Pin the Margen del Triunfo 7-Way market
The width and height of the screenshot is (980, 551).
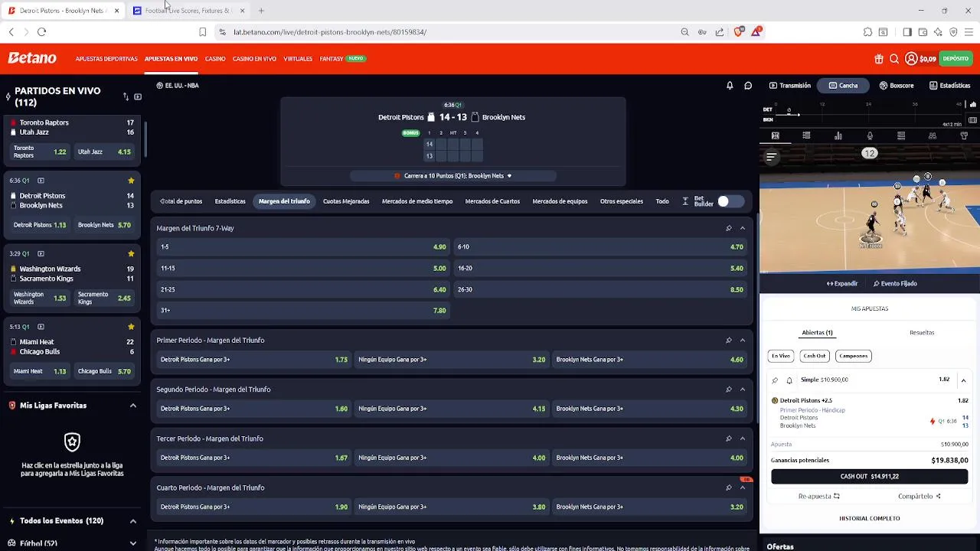[x=729, y=228]
